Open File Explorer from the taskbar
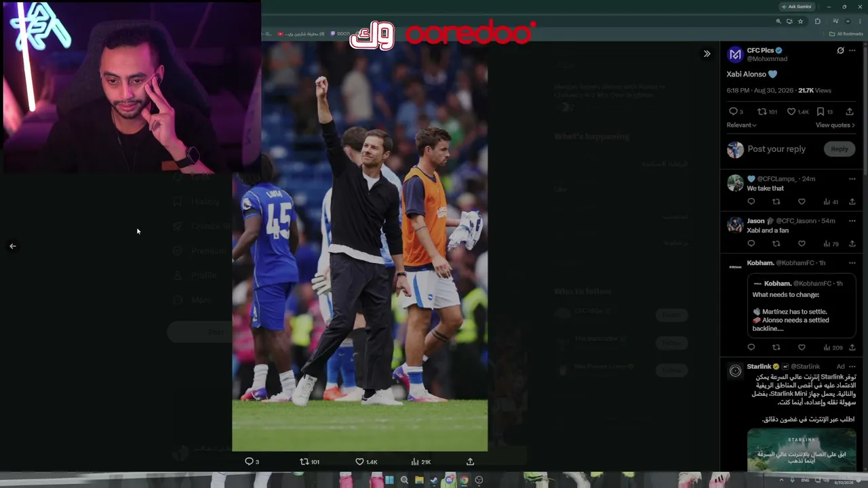This screenshot has width=868, height=488. pyautogui.click(x=419, y=481)
